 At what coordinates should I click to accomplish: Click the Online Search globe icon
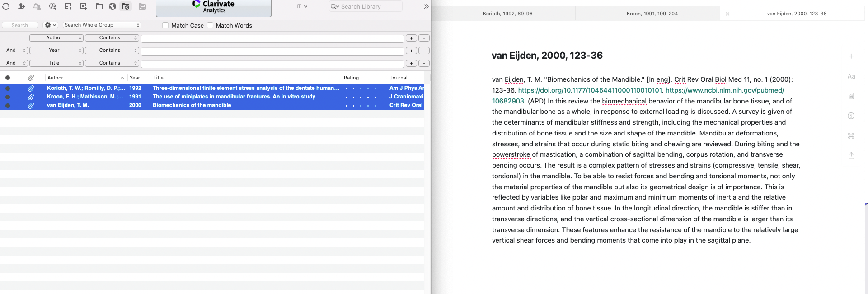(x=113, y=6)
